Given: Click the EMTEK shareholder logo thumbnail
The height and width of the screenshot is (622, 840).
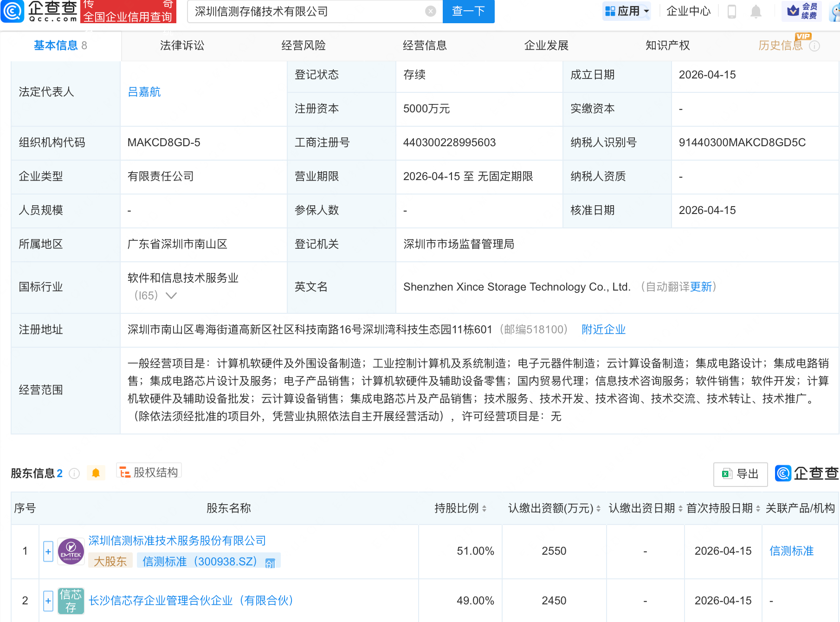Looking at the screenshot, I should pos(71,551).
